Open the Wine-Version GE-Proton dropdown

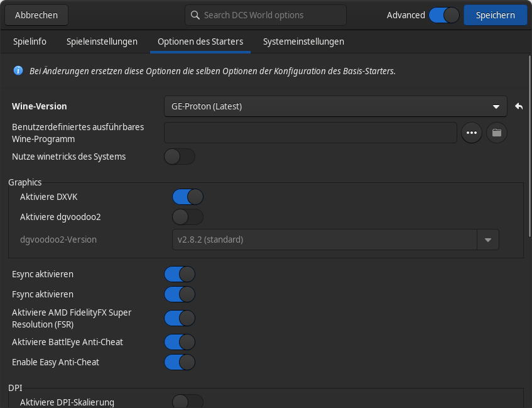[x=335, y=106]
